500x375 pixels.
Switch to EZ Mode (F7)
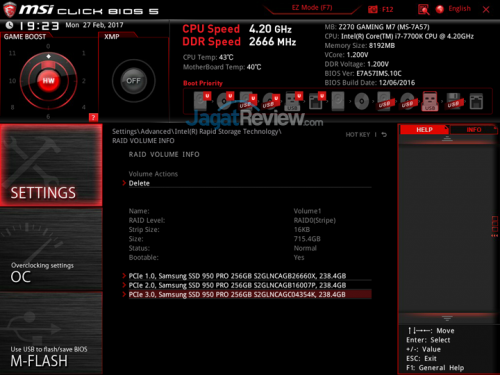point(312,8)
